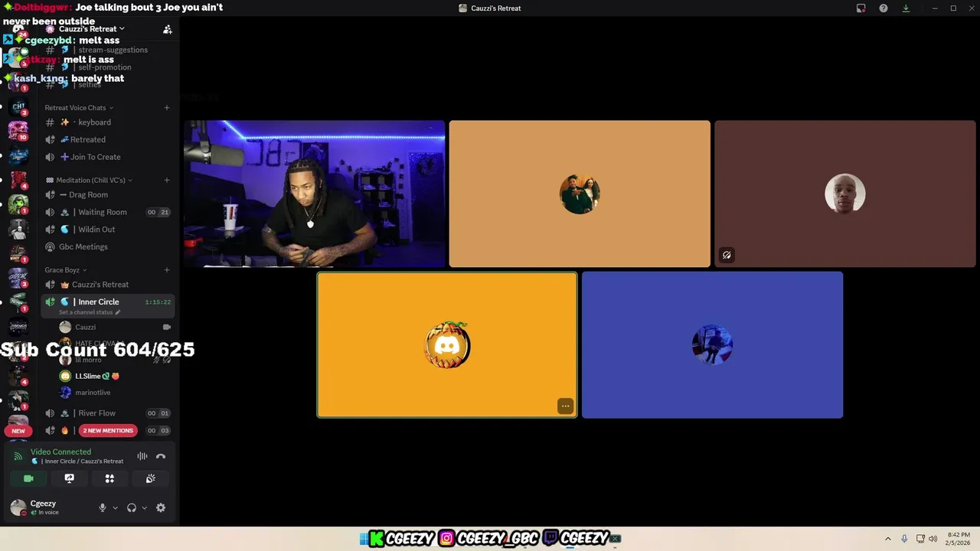Collapse the Meditation (Chill VC's) category
980x551 pixels.
coord(90,181)
